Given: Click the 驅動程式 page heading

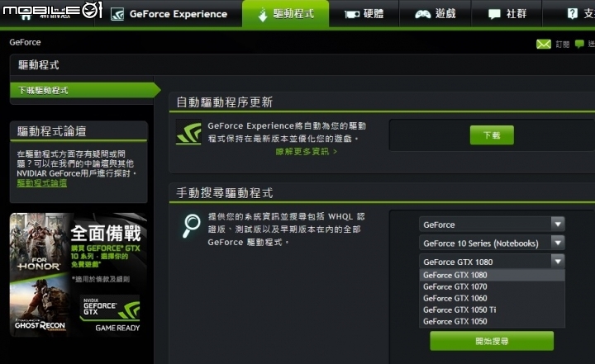Looking at the screenshot, I should pyautogui.click(x=39, y=65).
